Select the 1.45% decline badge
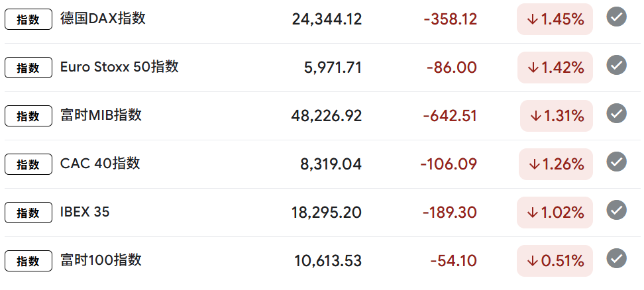 pos(555,20)
